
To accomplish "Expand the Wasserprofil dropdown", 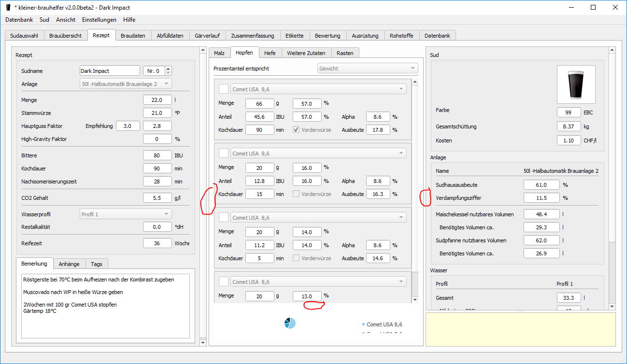I will tap(126, 214).
